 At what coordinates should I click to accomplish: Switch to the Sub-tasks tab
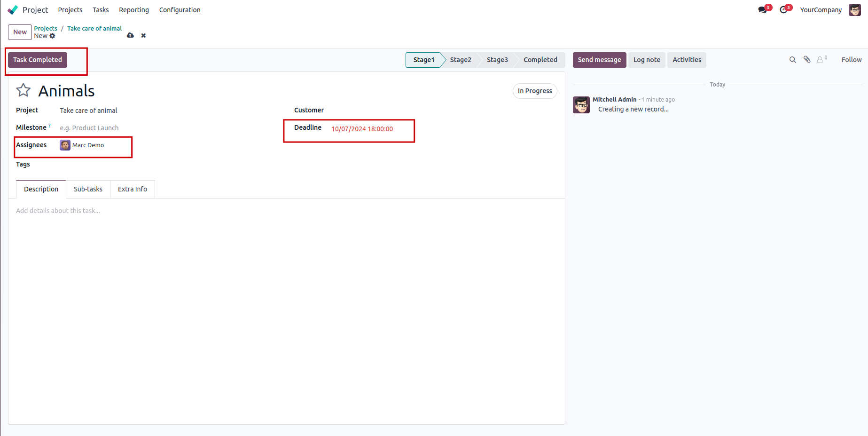click(x=88, y=189)
